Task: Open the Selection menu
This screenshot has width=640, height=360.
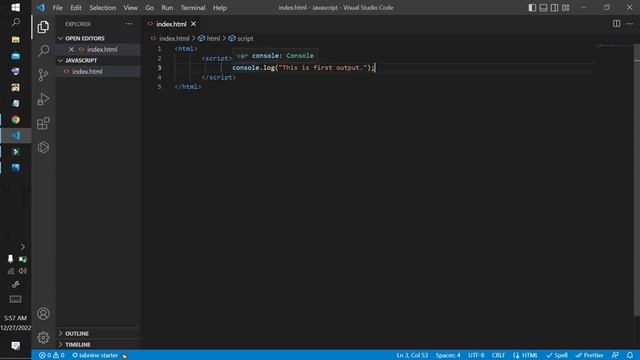Action: [102, 7]
